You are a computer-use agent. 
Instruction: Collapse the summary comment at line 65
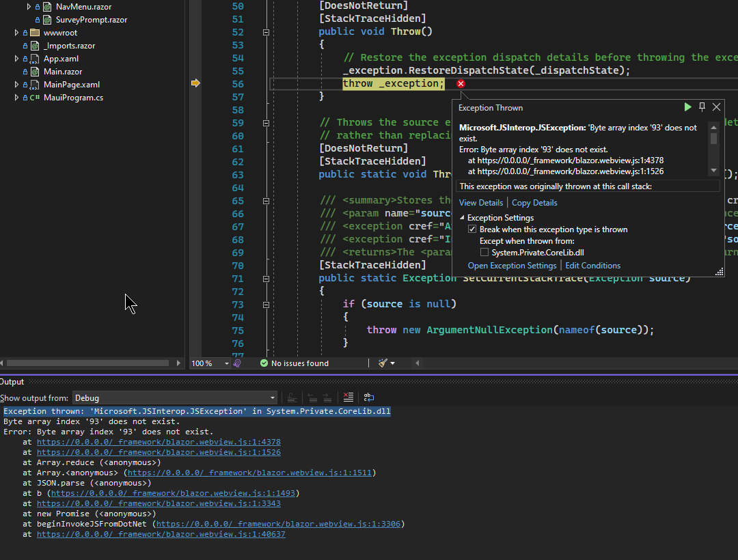pos(266,201)
